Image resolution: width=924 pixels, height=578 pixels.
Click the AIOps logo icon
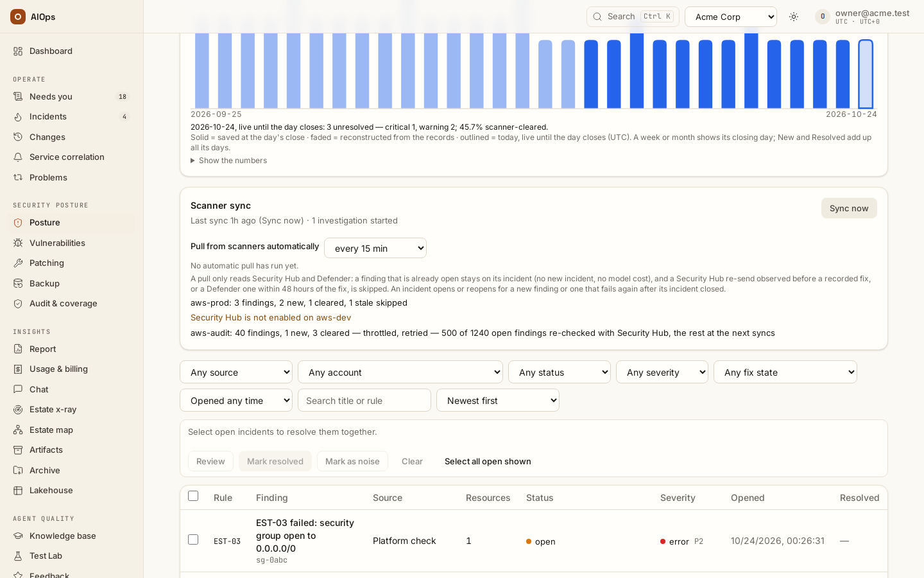(x=18, y=17)
